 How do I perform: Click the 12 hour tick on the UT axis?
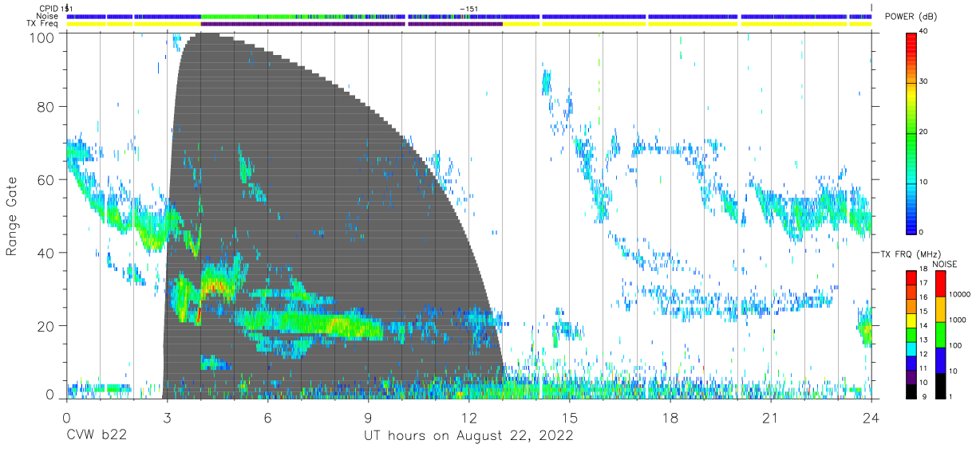468,418
